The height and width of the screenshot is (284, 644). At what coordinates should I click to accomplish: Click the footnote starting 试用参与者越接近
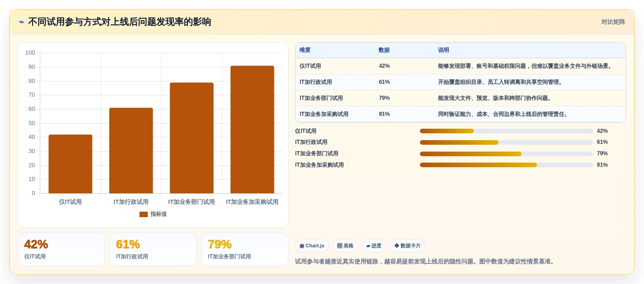click(x=425, y=262)
